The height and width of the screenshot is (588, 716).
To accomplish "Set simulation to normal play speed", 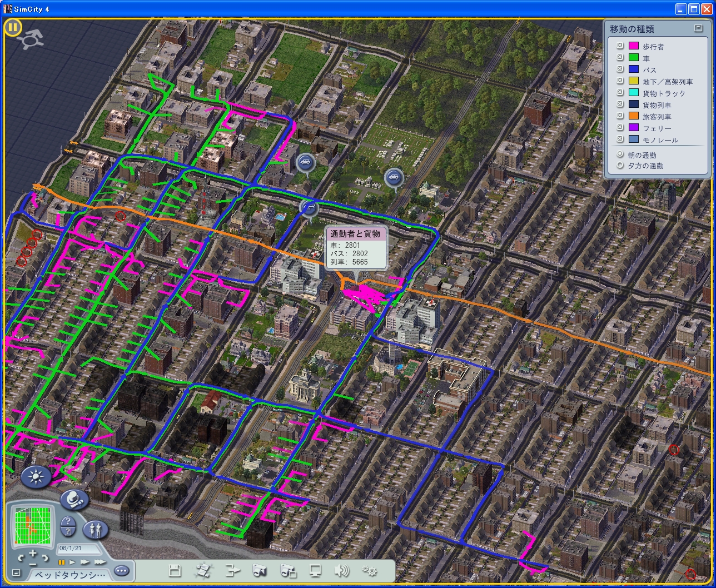I will click(x=72, y=562).
